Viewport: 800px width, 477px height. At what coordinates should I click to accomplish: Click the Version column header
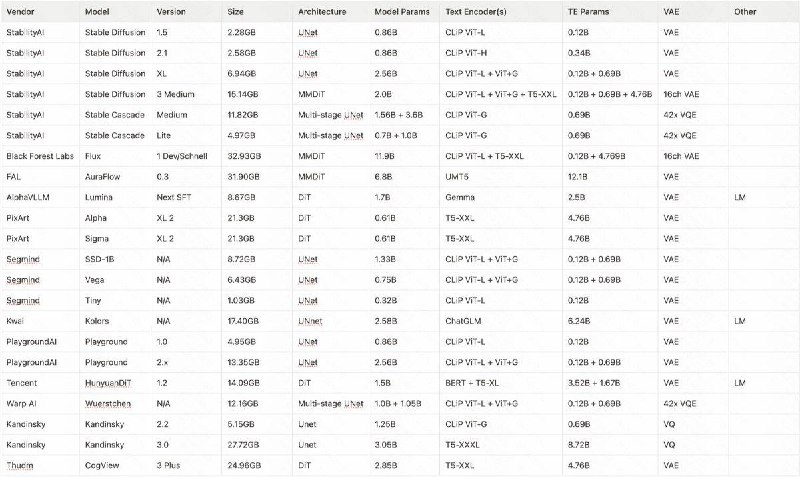[x=171, y=11]
